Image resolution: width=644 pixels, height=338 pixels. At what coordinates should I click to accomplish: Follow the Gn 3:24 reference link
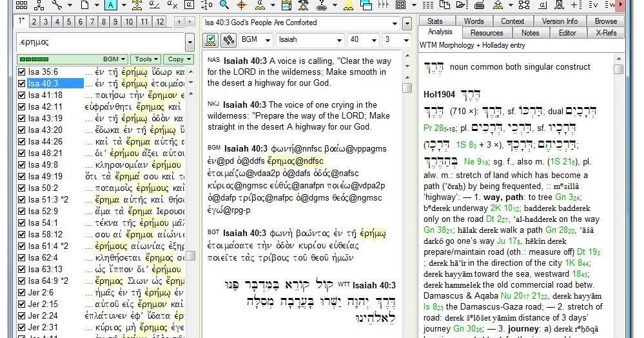click(x=569, y=197)
